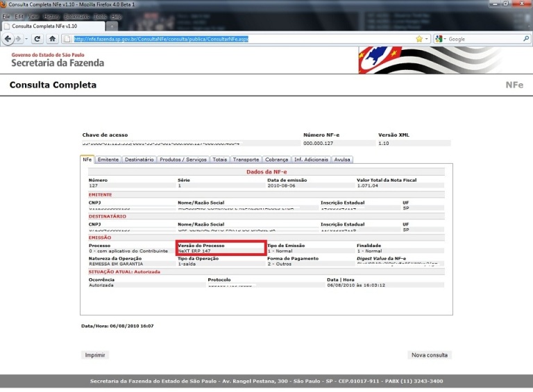Focus the Google search field

click(x=484, y=39)
